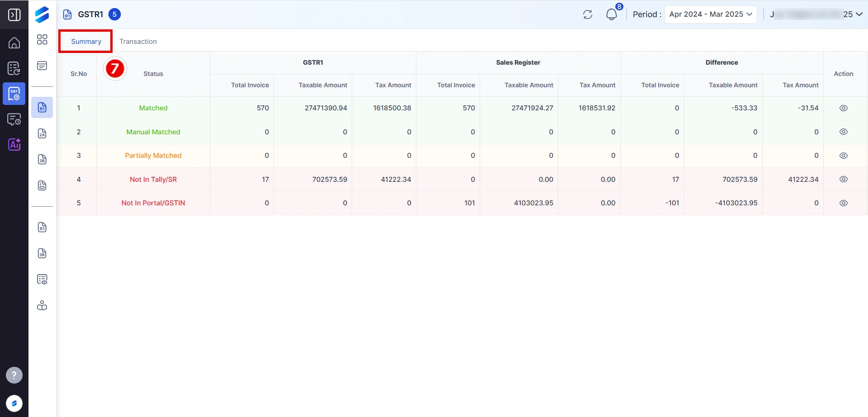Image resolution: width=868 pixels, height=417 pixels.
Task: Click the GSTR1 page title icon
Action: coord(67,14)
